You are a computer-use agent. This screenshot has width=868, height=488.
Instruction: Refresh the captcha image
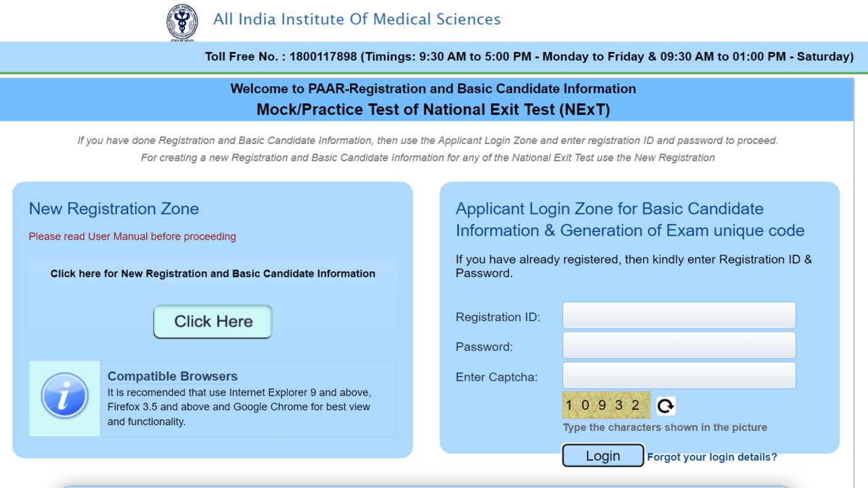coord(665,406)
